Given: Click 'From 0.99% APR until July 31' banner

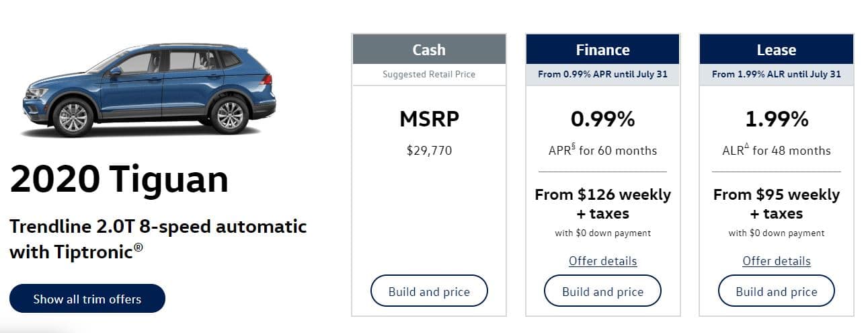Looking at the screenshot, I should point(602,74).
